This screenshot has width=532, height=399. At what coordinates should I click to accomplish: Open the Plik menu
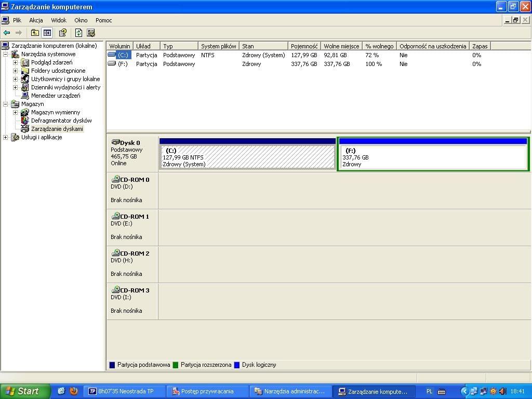[x=17, y=20]
